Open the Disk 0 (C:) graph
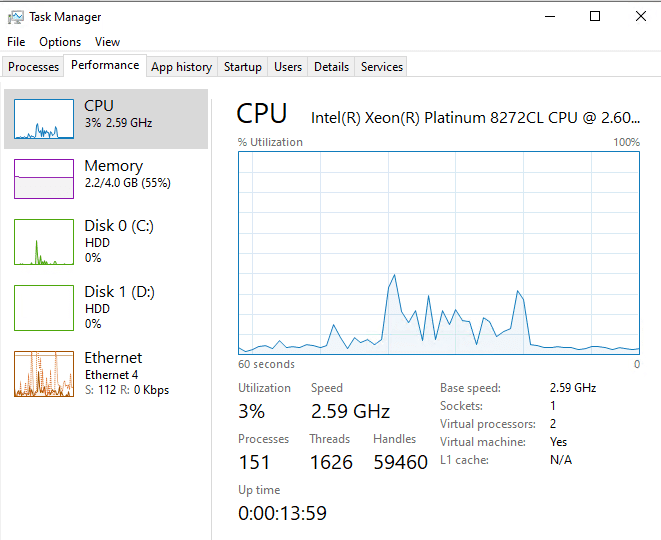 pos(44,242)
